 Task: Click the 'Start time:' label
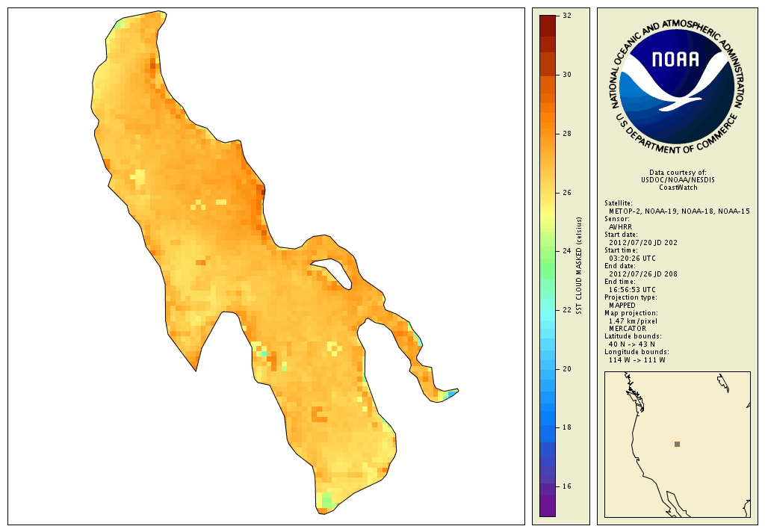pyautogui.click(x=621, y=250)
